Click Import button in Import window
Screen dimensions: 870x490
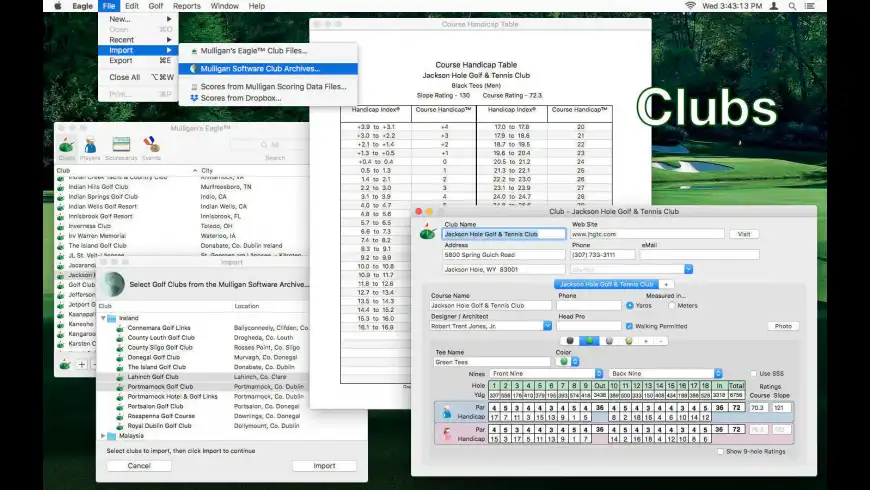[x=324, y=466]
